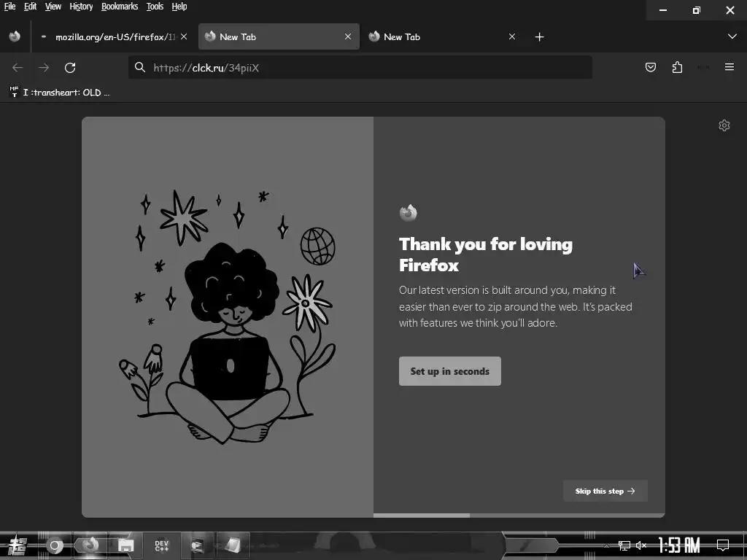Click the onboarding step progress indicator
This screenshot has width=747, height=560.
pyautogui.click(x=519, y=516)
